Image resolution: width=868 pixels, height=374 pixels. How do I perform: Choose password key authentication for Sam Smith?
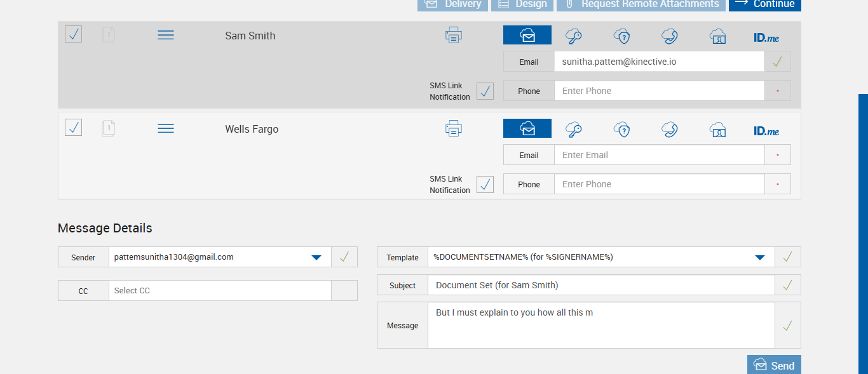[x=574, y=36]
